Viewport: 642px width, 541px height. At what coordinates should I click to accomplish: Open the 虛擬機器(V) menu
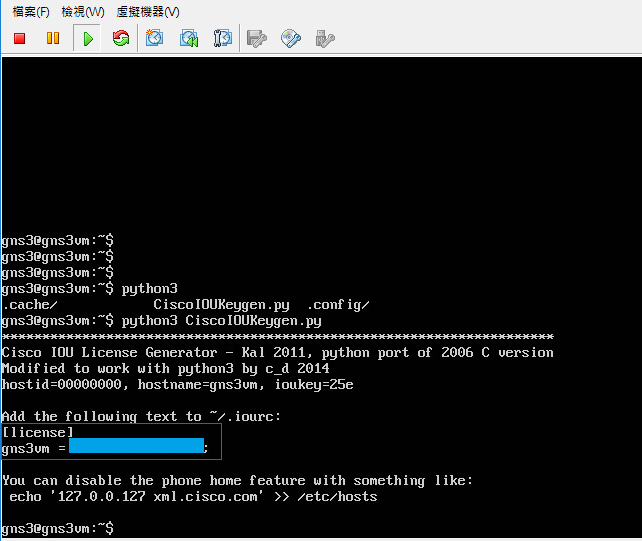(148, 12)
